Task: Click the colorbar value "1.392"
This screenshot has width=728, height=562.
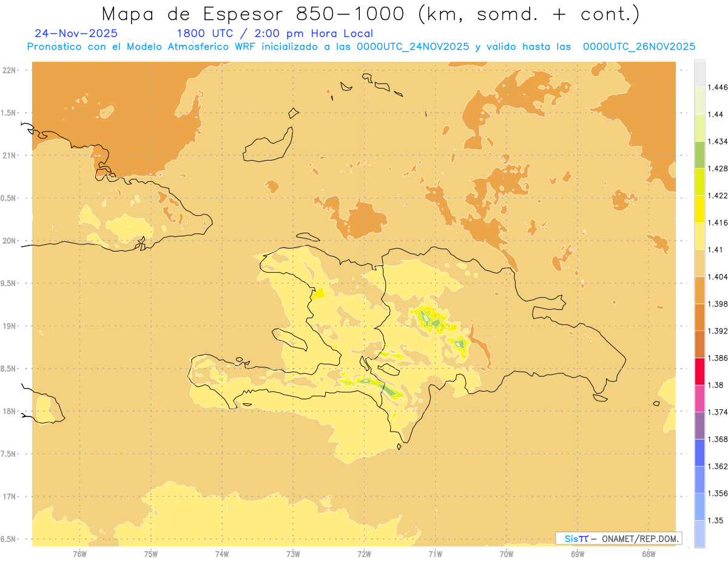Action: [718, 331]
